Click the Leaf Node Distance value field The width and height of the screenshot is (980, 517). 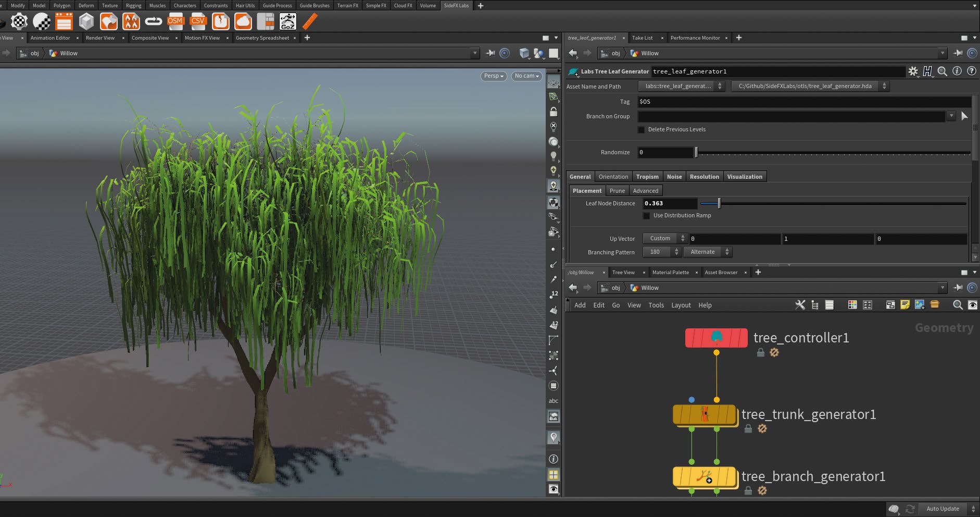[x=670, y=203]
